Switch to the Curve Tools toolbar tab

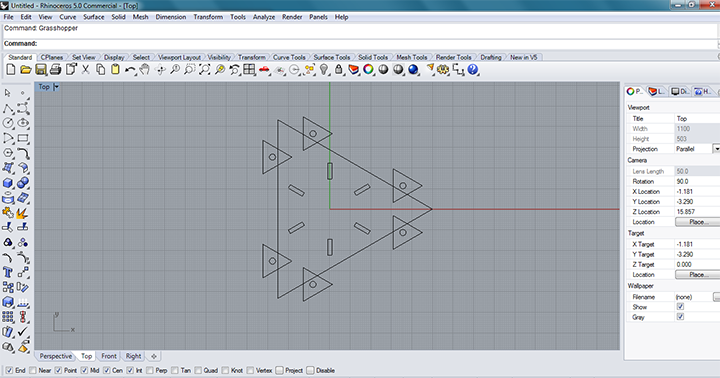click(289, 57)
